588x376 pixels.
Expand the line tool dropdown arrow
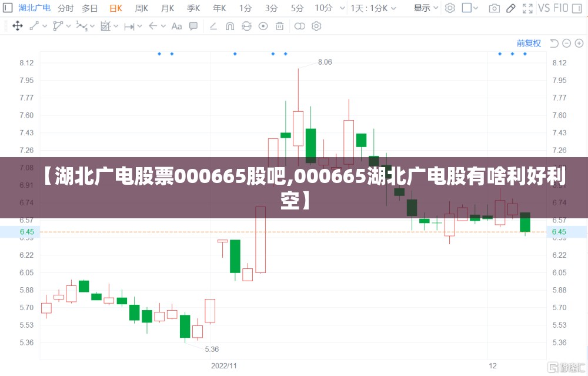45,26
